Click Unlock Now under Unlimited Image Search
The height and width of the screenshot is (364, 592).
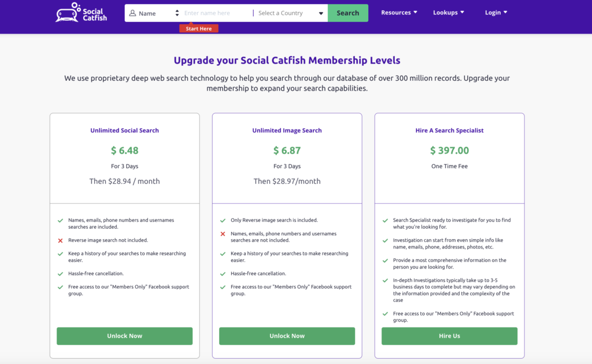[287, 336]
